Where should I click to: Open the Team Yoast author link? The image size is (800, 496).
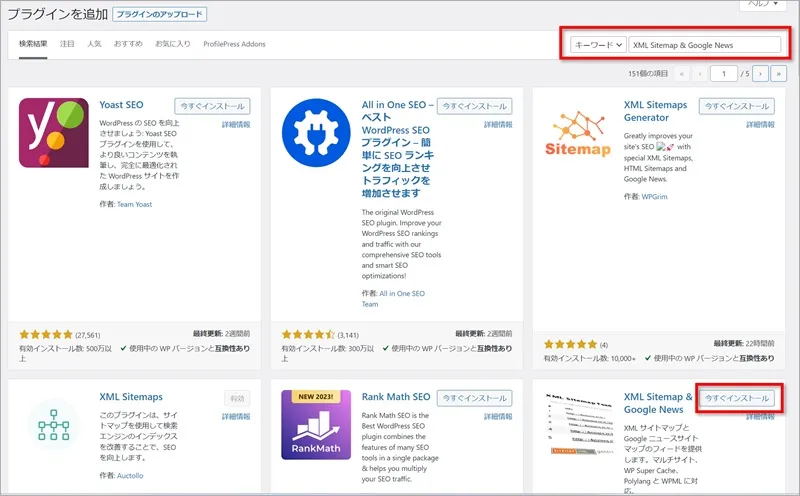(x=135, y=204)
